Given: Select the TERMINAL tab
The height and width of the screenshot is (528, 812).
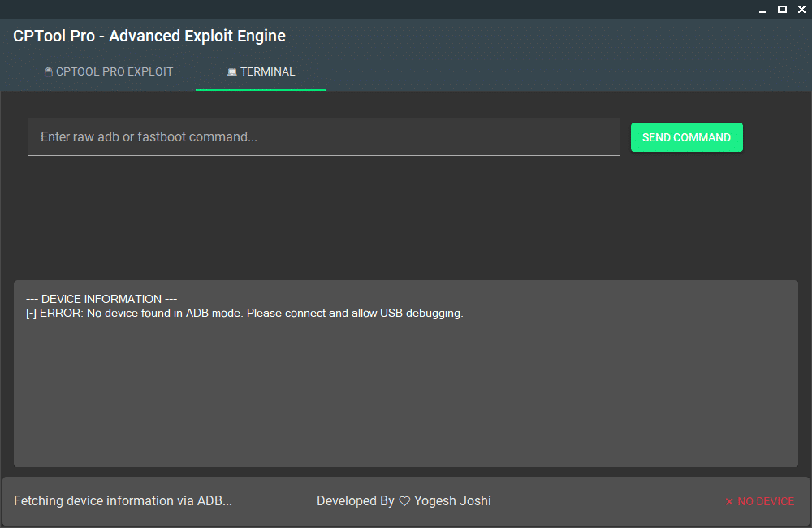Looking at the screenshot, I should click(260, 71).
